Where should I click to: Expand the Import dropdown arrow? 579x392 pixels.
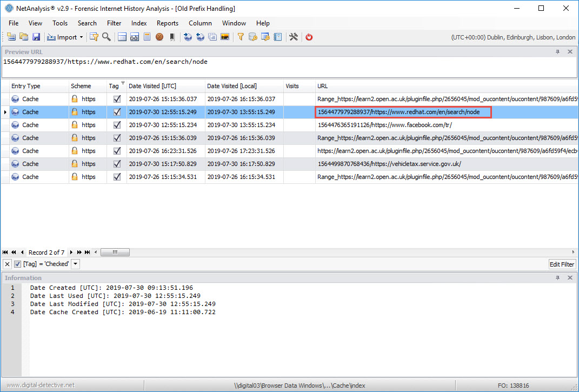(81, 37)
